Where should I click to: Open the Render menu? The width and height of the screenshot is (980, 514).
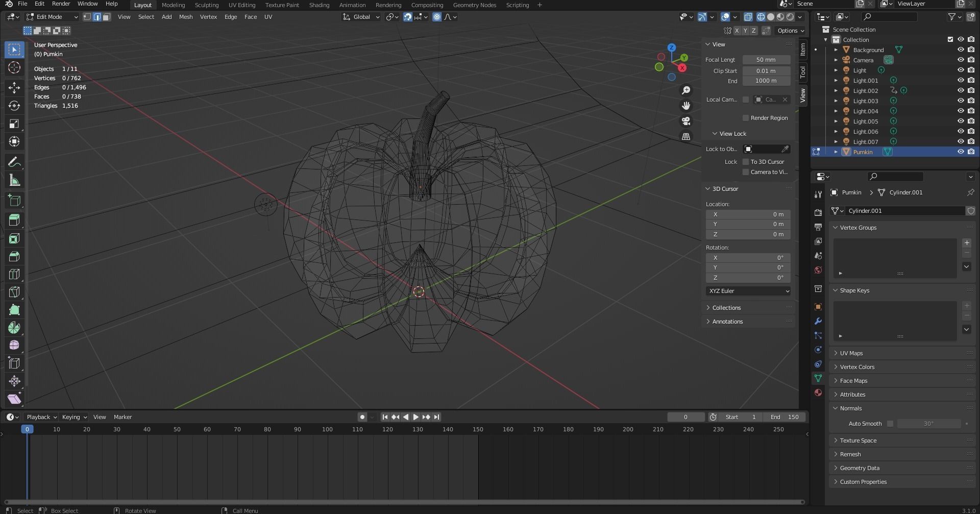point(61,4)
